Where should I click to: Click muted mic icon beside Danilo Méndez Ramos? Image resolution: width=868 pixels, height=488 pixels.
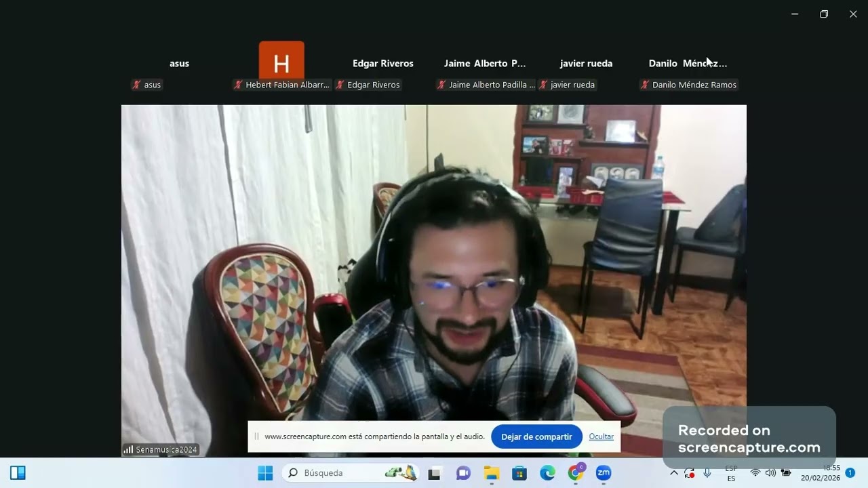pos(645,85)
